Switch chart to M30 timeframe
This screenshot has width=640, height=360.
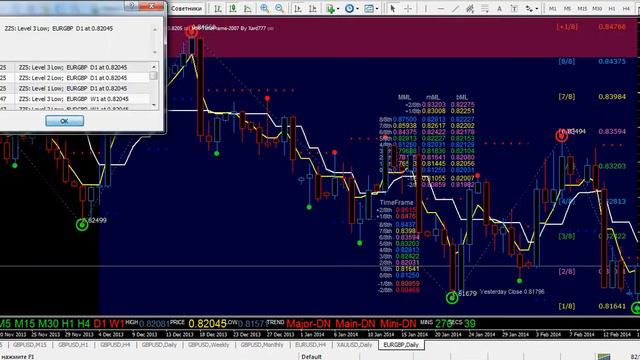[597, 9]
